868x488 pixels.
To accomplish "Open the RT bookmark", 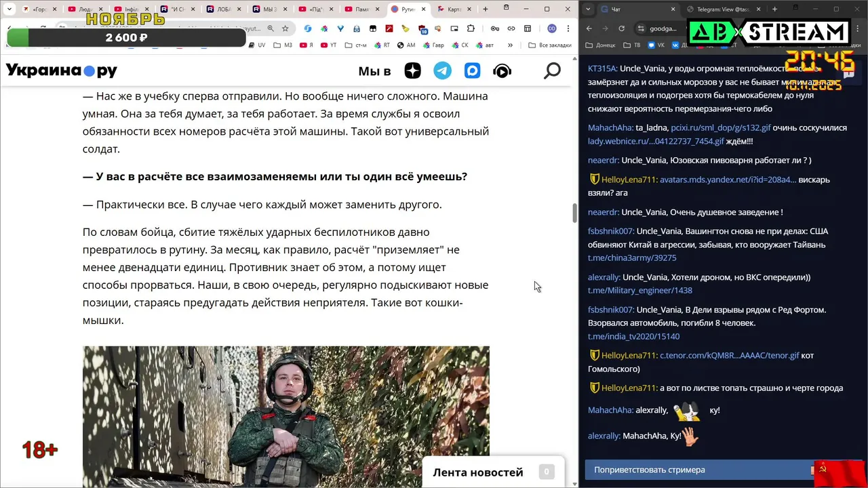I will click(382, 45).
